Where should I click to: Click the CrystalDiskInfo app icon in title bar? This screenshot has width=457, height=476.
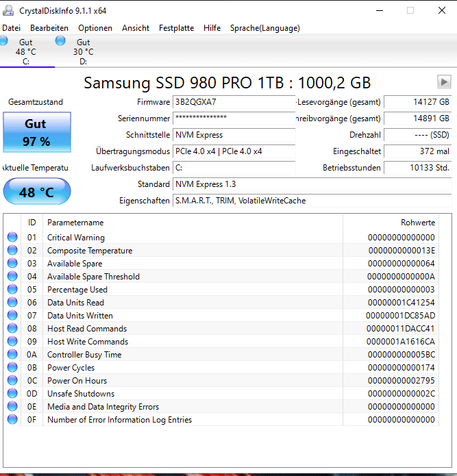(x=8, y=11)
